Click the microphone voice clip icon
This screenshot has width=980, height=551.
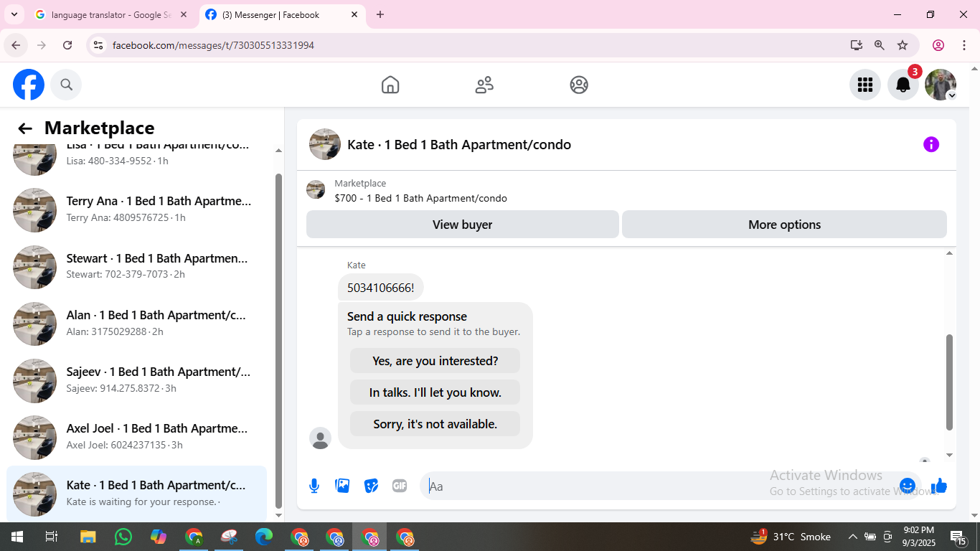tap(314, 486)
